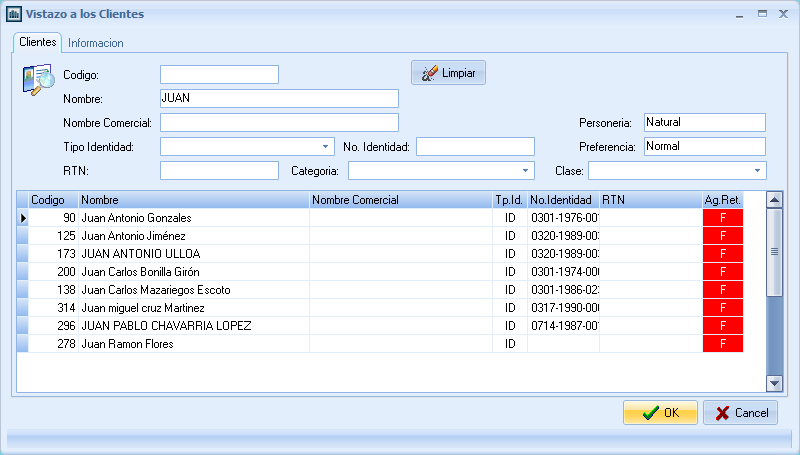
Task: Click the scrollbar down arrow in grid
Action: (773, 382)
